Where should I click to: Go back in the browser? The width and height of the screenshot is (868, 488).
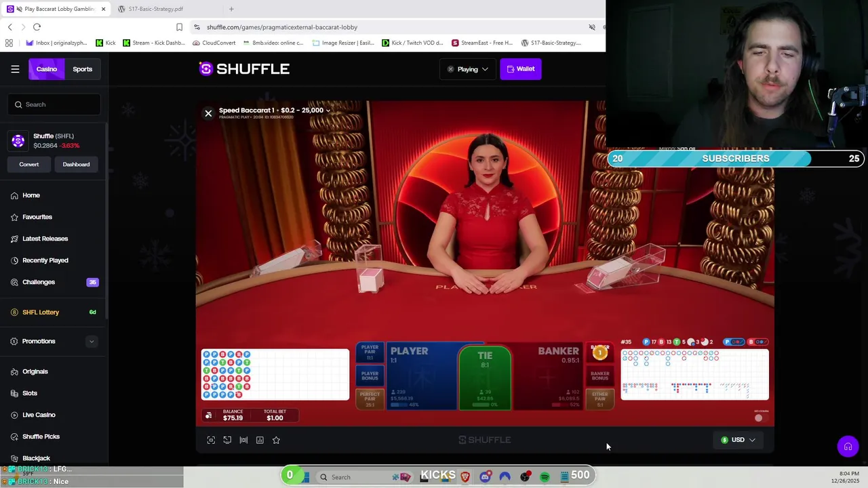(9, 27)
